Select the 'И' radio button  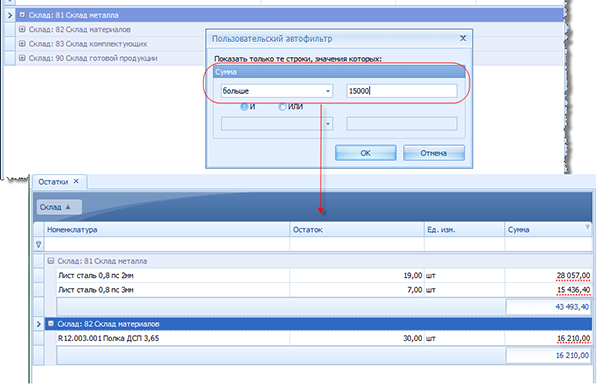coord(244,107)
